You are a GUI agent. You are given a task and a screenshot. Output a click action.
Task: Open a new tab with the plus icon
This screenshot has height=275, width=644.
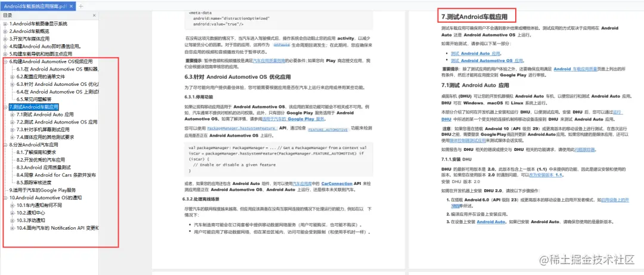pos(81,6)
